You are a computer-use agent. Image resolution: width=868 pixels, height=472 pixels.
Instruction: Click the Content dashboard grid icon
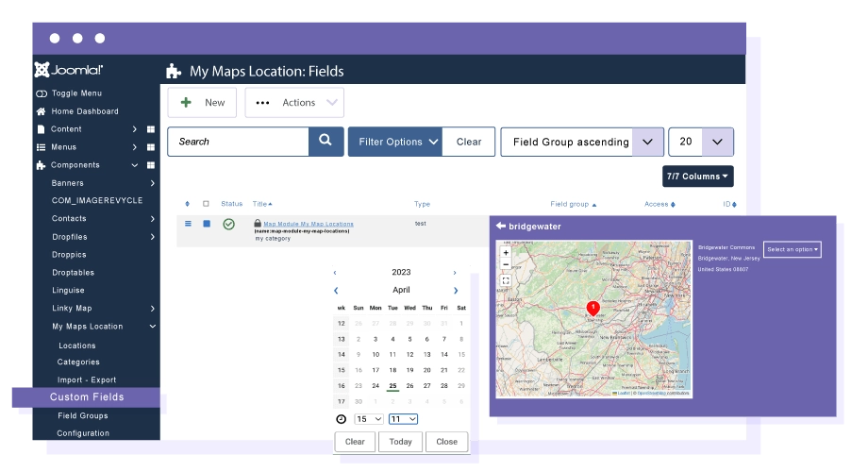pyautogui.click(x=151, y=129)
